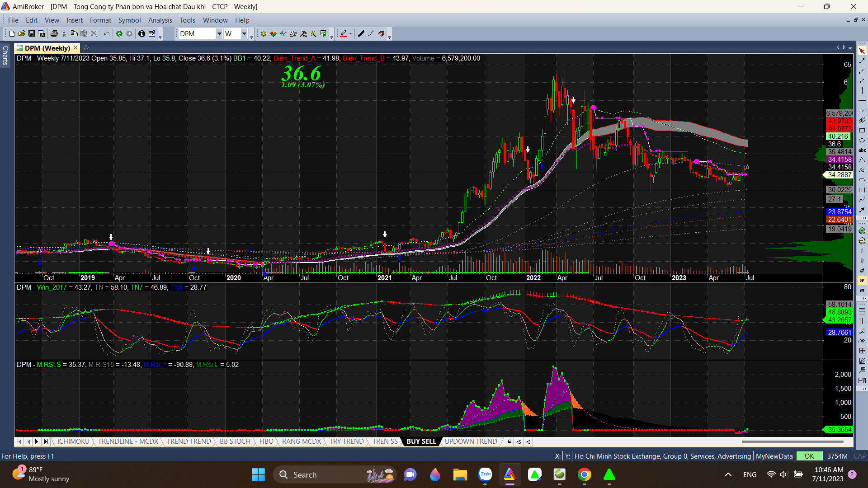Open the Format menu
Viewport: 868px width, 488px height.
(x=100, y=20)
